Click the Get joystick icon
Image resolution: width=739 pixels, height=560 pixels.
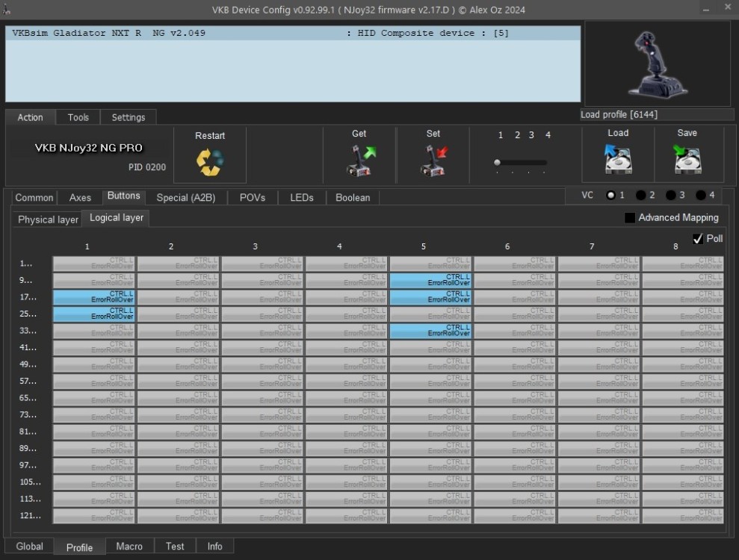click(359, 160)
